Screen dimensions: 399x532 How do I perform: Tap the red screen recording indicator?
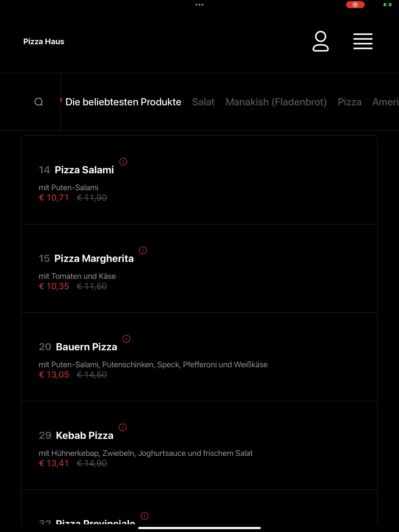click(355, 4)
